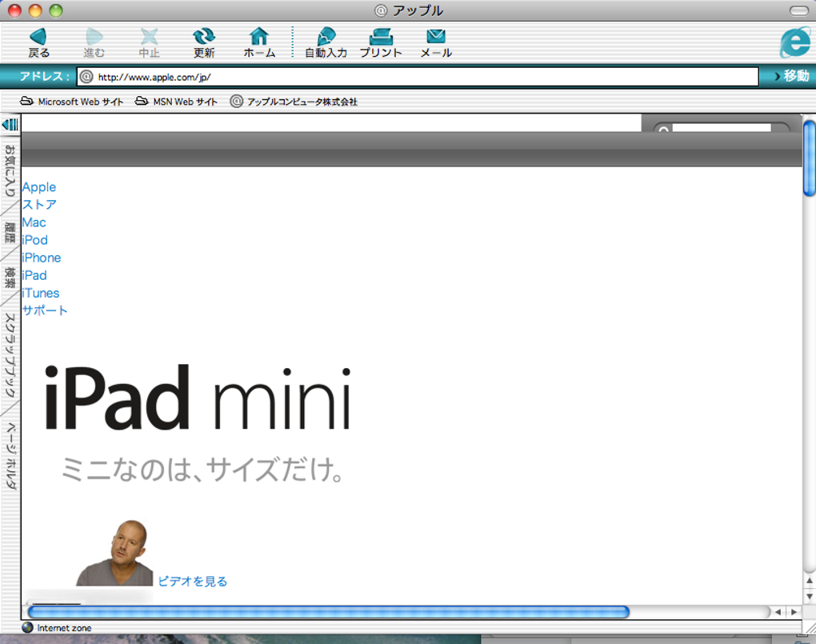Follow the Mac navigation link
Image resolution: width=816 pixels, height=644 pixels.
(x=34, y=222)
